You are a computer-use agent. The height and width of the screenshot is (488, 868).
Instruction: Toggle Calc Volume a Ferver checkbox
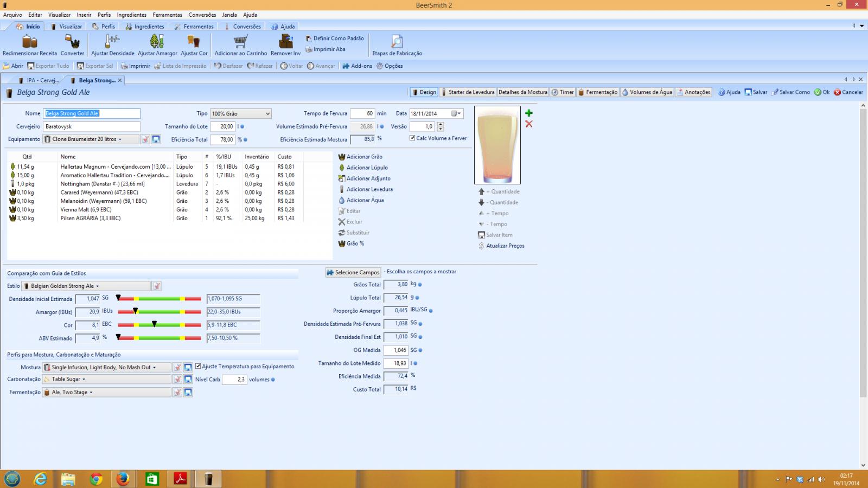pyautogui.click(x=412, y=138)
